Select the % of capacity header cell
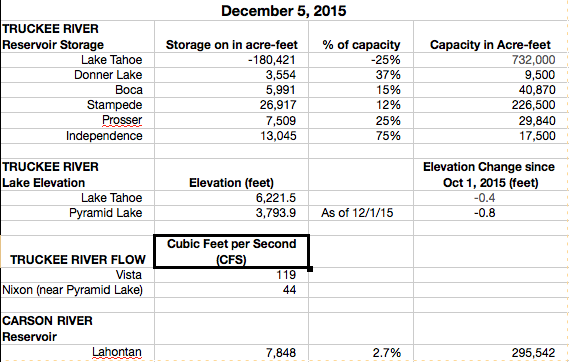The height and width of the screenshot is (362, 569). click(x=361, y=45)
